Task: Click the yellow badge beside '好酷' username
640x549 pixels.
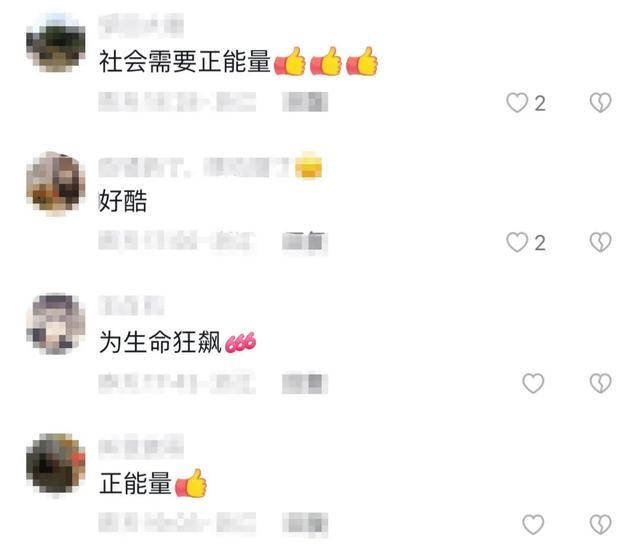Action: 309,166
